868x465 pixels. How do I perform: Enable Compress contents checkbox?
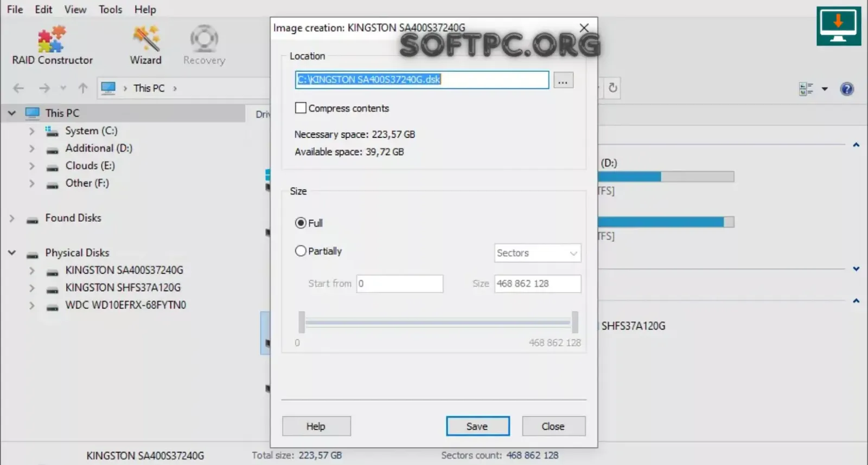pos(301,108)
